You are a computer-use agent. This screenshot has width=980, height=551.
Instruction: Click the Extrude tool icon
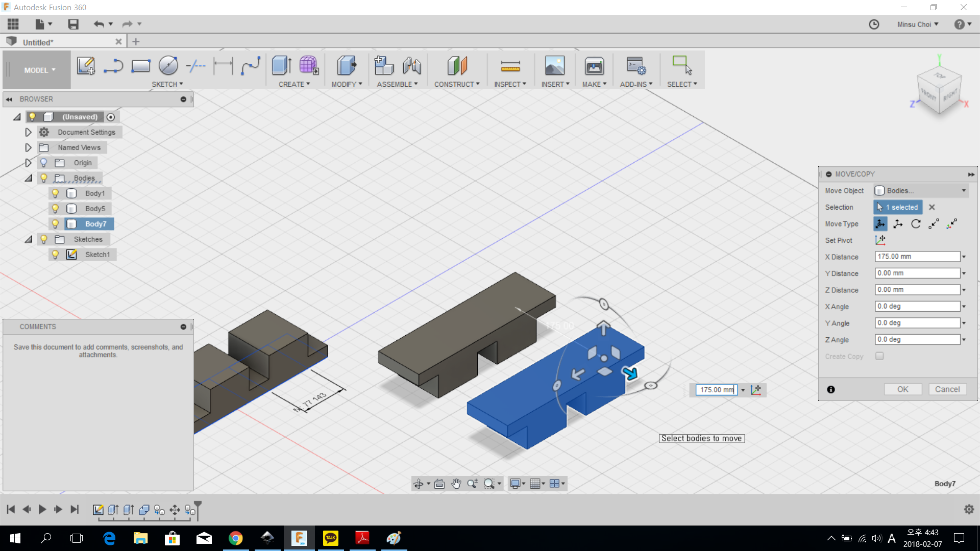[282, 66]
